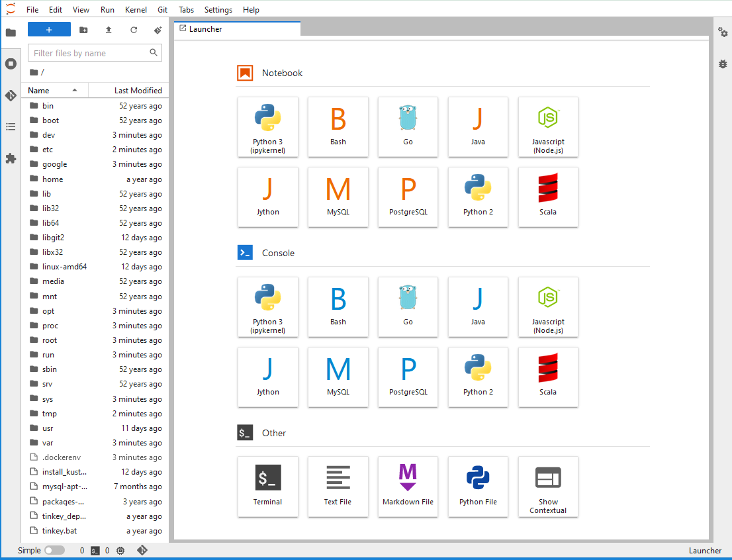
Task: Open the Run menu
Action: pyautogui.click(x=107, y=10)
